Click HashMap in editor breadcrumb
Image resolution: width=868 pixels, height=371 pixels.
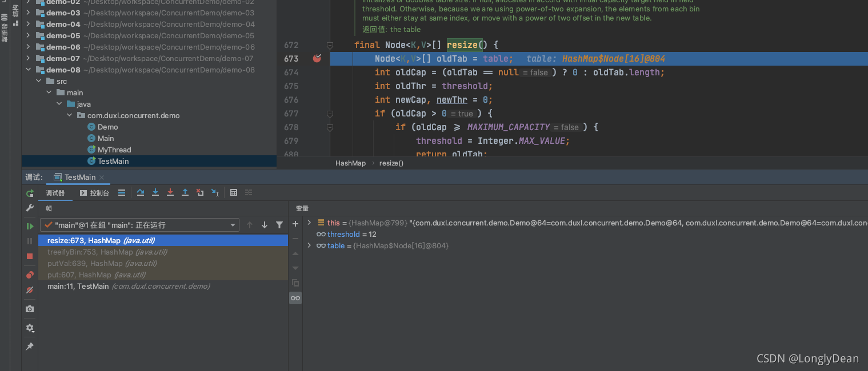pyautogui.click(x=350, y=163)
